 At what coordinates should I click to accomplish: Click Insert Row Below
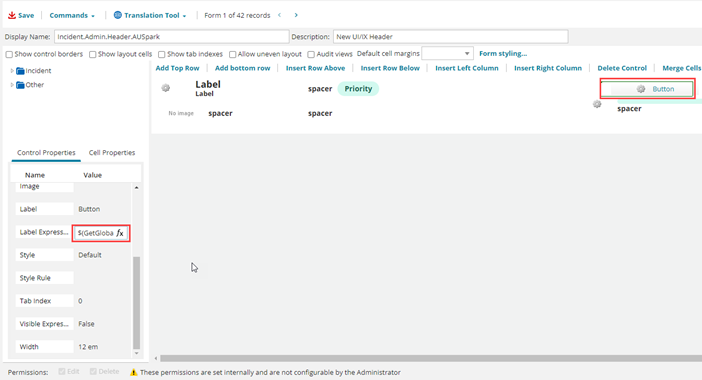pos(390,68)
